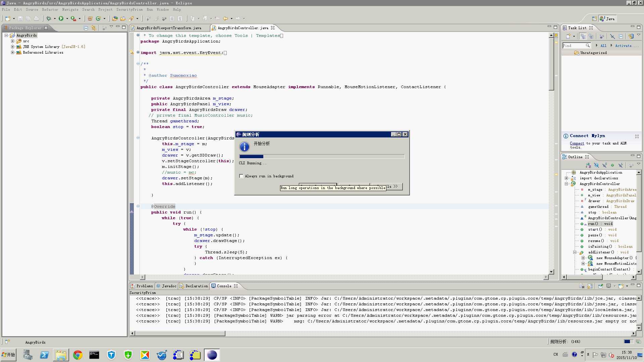The height and width of the screenshot is (362, 644).
Task: Click the 开始 Start button
Action: click(x=8, y=355)
